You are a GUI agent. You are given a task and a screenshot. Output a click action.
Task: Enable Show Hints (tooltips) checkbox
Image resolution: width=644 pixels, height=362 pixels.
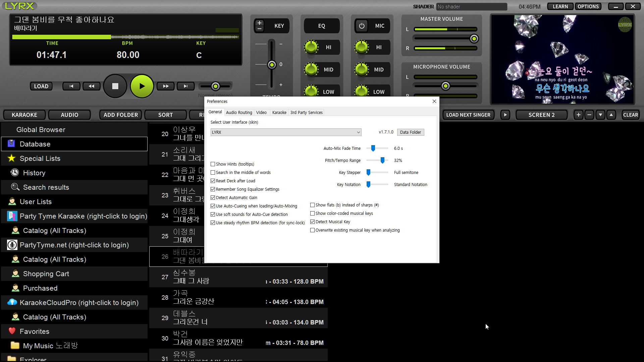[213, 164]
